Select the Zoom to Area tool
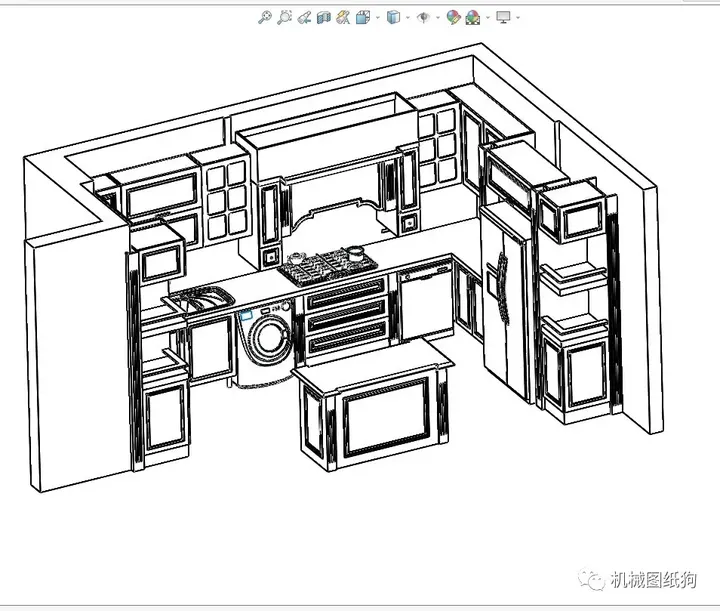 pyautogui.click(x=284, y=17)
